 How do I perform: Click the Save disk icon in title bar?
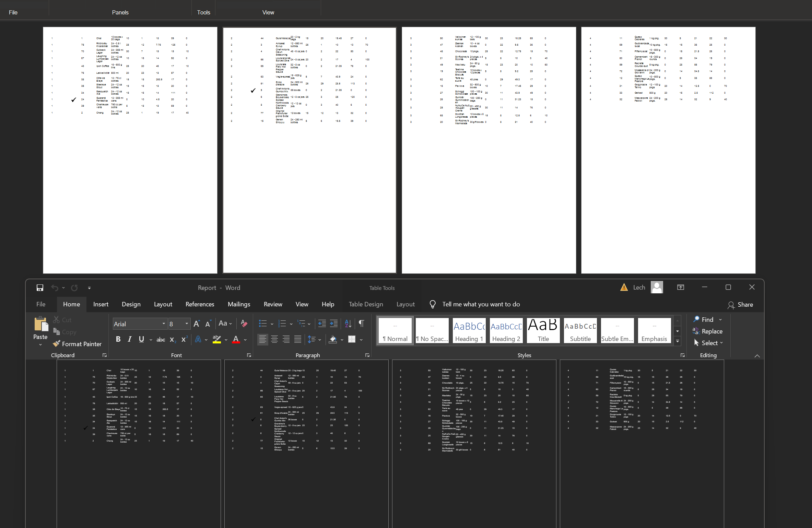click(40, 288)
